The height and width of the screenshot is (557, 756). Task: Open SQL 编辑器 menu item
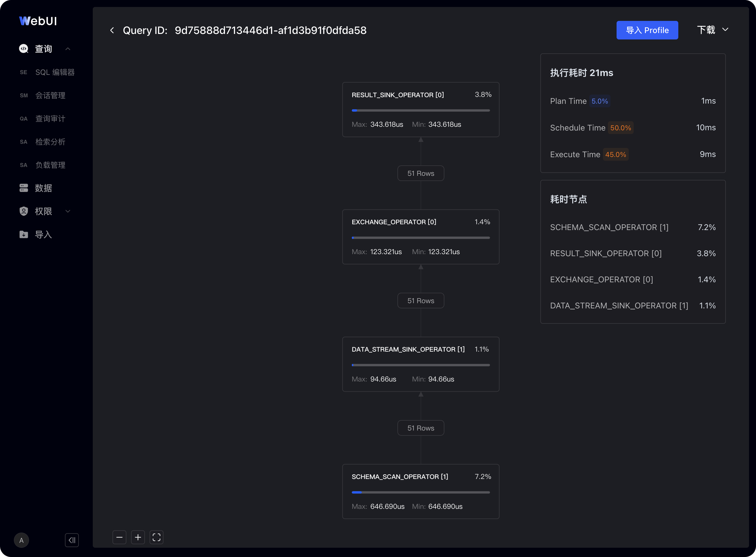tap(55, 72)
